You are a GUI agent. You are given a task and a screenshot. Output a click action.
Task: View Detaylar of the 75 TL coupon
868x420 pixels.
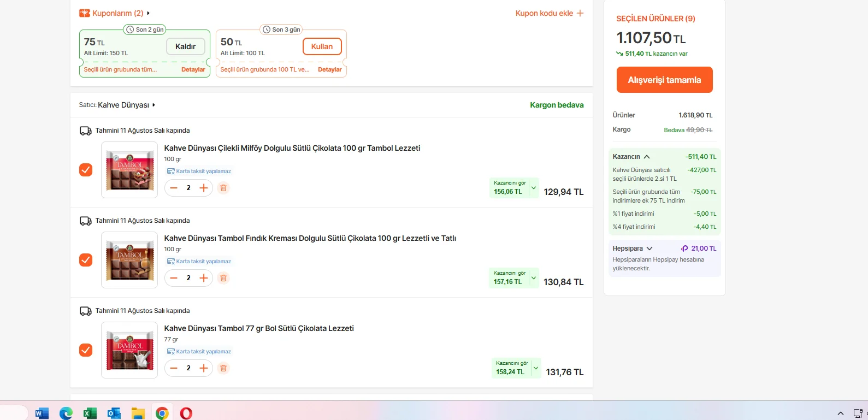click(193, 69)
